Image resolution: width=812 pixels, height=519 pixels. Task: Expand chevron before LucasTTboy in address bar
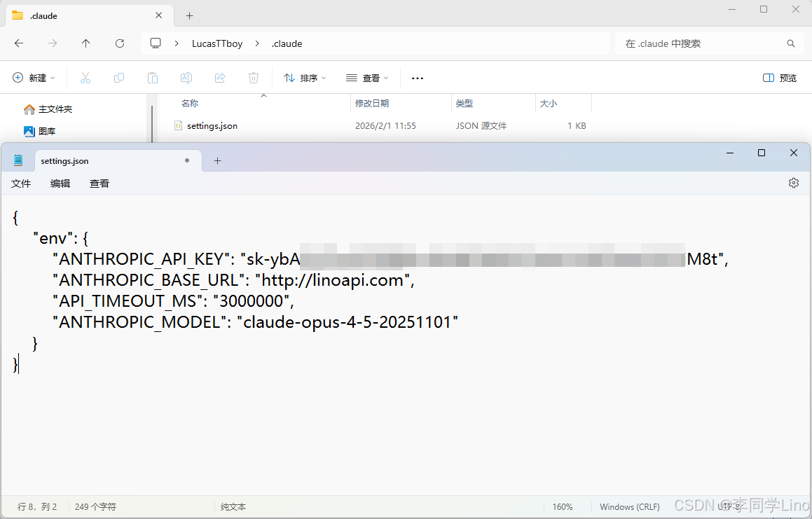click(177, 43)
